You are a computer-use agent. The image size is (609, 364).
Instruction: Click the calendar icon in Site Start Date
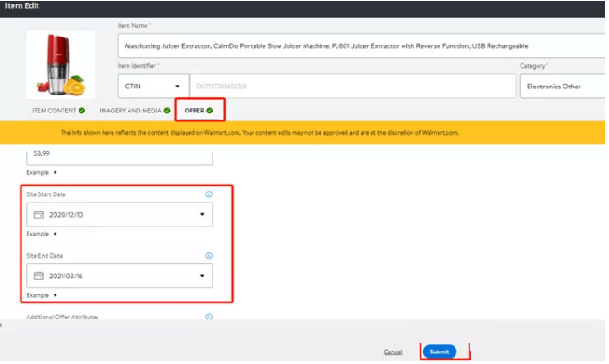(38, 215)
